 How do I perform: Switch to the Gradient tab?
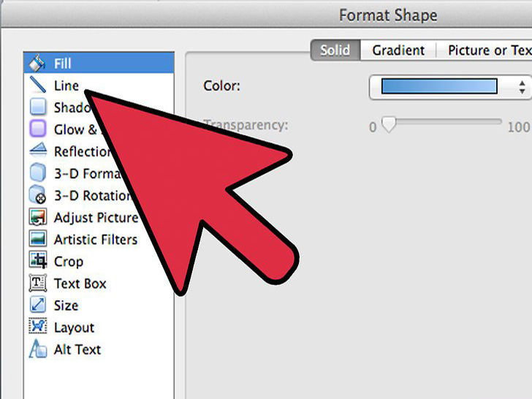coord(398,50)
